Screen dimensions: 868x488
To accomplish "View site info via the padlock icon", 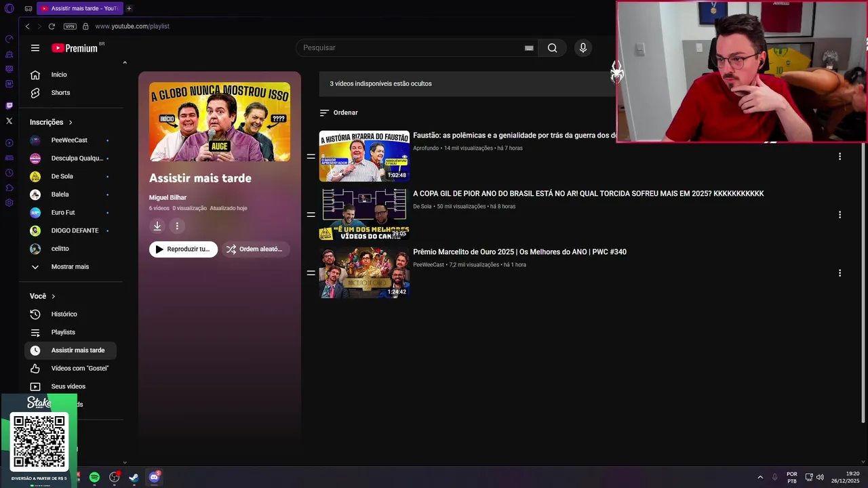I will [85, 26].
